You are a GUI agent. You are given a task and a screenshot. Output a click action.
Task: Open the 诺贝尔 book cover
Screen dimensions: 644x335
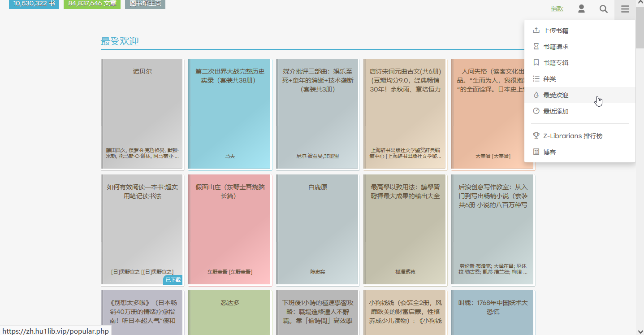pyautogui.click(x=142, y=114)
